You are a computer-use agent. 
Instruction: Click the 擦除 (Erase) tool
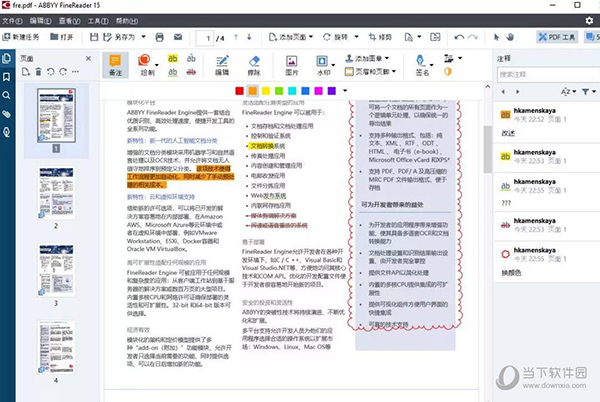(x=254, y=65)
